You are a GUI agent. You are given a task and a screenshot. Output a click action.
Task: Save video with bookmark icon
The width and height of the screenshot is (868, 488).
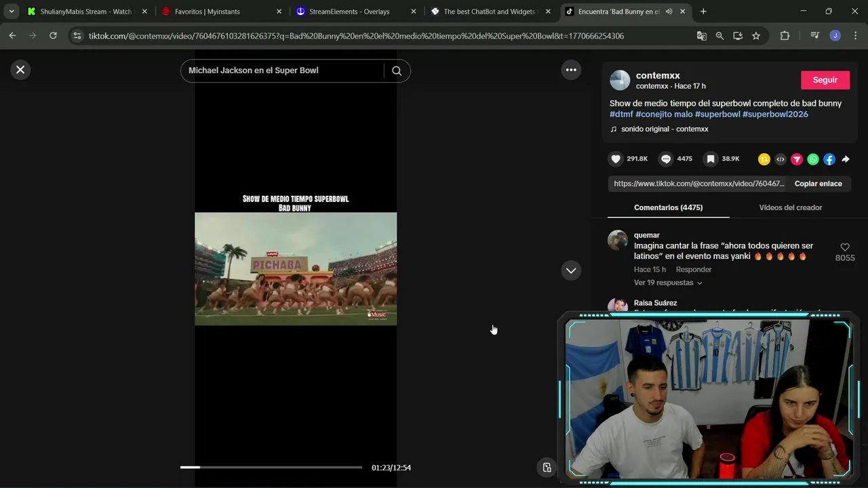(710, 159)
